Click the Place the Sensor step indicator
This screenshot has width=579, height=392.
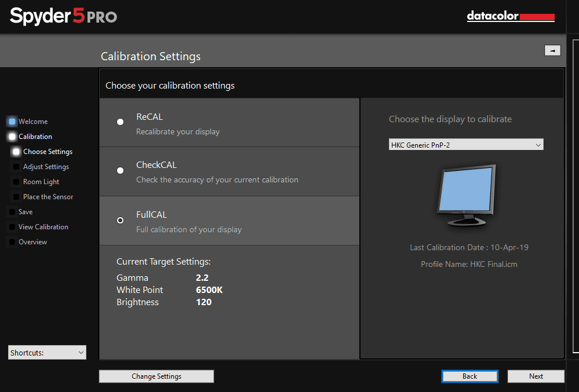16,197
